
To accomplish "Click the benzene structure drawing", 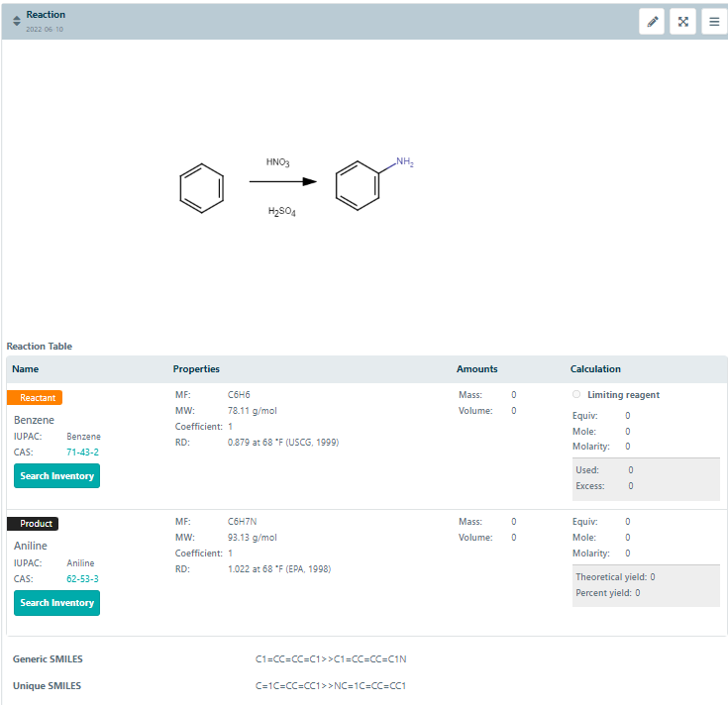I will [201, 188].
